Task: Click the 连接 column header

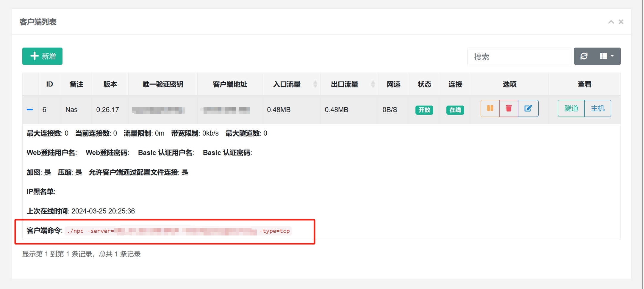Action: pyautogui.click(x=455, y=84)
